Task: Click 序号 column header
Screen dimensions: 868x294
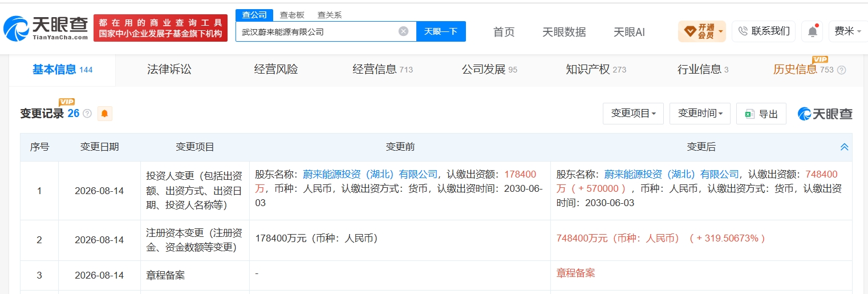Action: 39,147
